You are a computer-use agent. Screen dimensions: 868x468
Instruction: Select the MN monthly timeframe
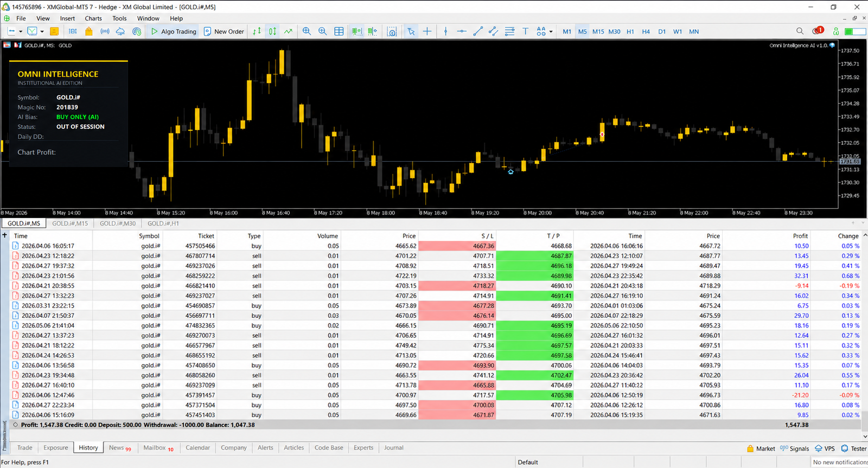point(694,31)
